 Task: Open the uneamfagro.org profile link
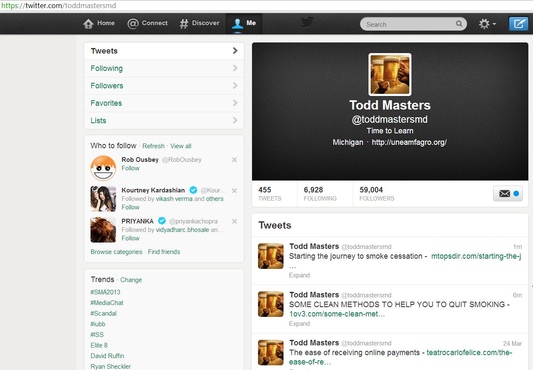pos(409,142)
